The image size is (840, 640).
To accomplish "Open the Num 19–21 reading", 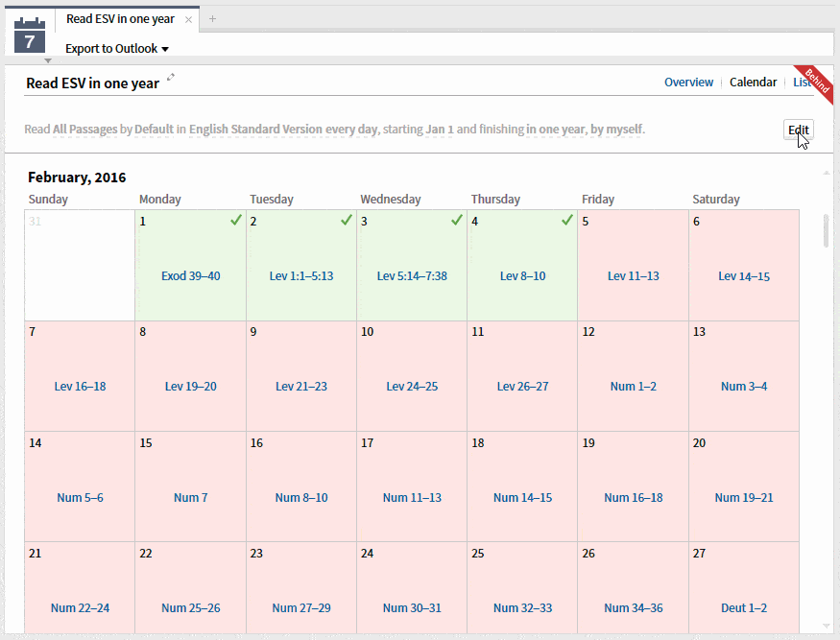I will (744, 498).
